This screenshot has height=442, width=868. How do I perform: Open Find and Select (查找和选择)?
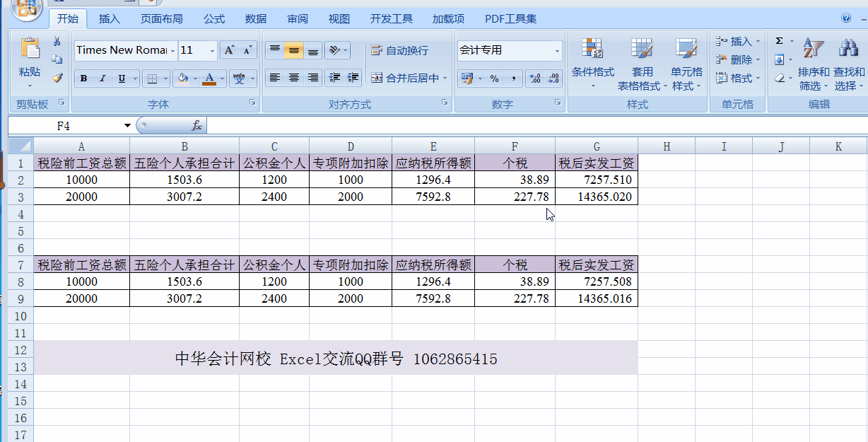click(848, 64)
